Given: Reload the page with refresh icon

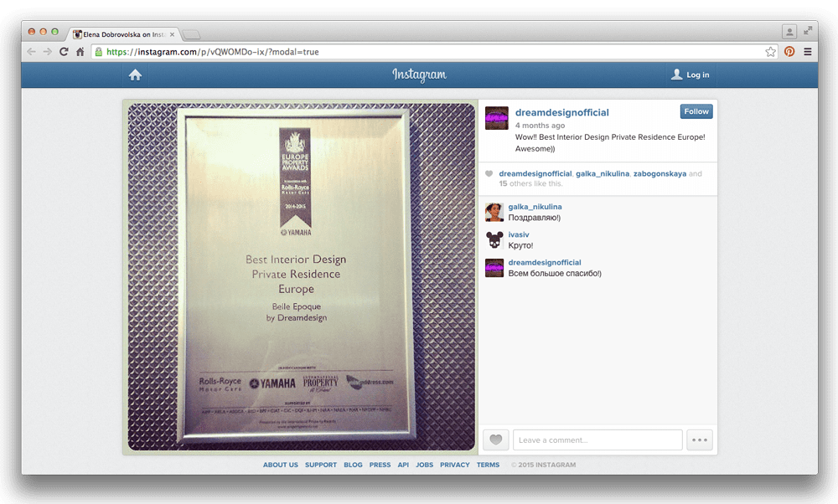Looking at the screenshot, I should point(64,52).
